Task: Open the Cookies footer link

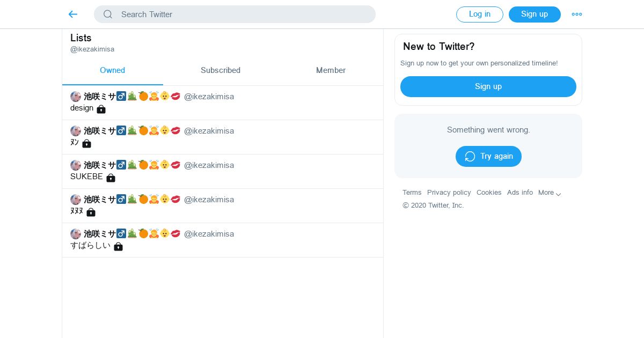Action: (489, 193)
